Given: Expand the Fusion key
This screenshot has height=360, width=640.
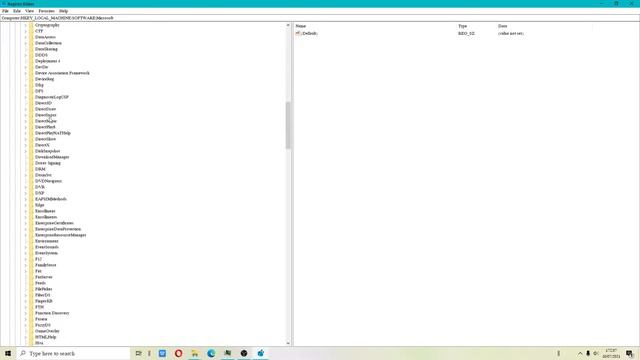Looking at the screenshot, I should 25,319.
